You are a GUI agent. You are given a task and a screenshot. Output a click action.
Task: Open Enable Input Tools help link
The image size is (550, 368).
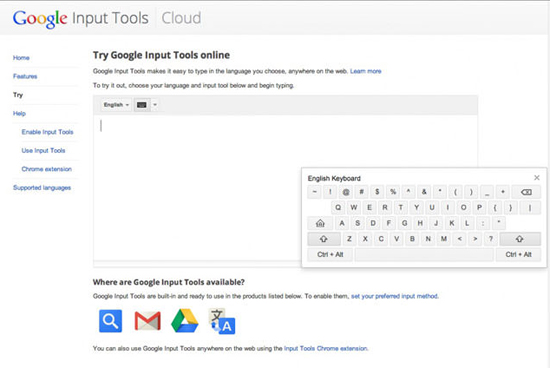(x=47, y=132)
